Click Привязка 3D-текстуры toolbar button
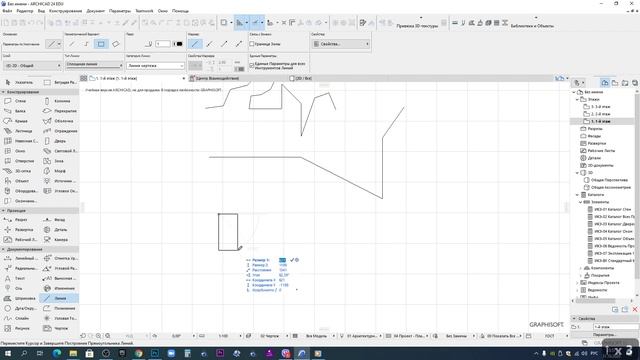640x360 pixels. coord(417,25)
